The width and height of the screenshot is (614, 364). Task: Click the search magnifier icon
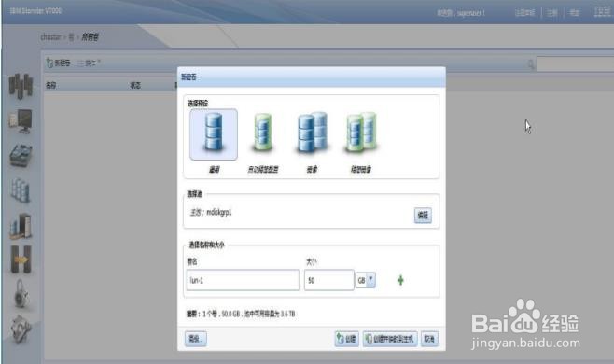(531, 63)
